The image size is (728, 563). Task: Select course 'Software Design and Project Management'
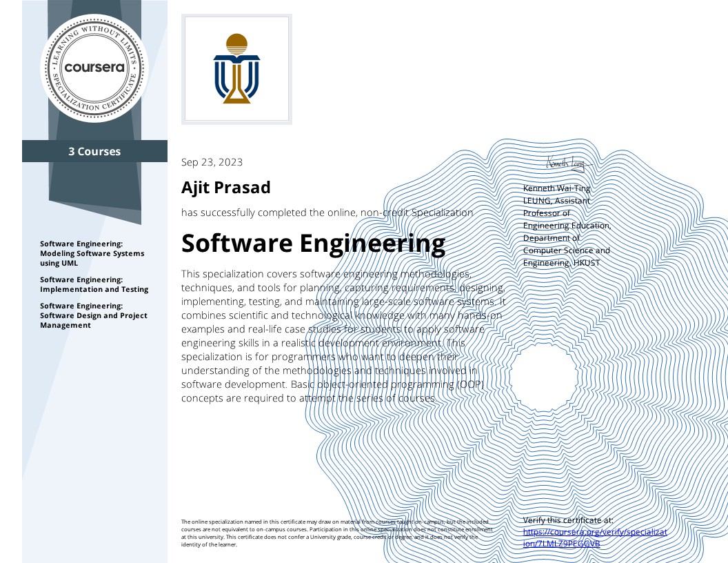tap(93, 315)
